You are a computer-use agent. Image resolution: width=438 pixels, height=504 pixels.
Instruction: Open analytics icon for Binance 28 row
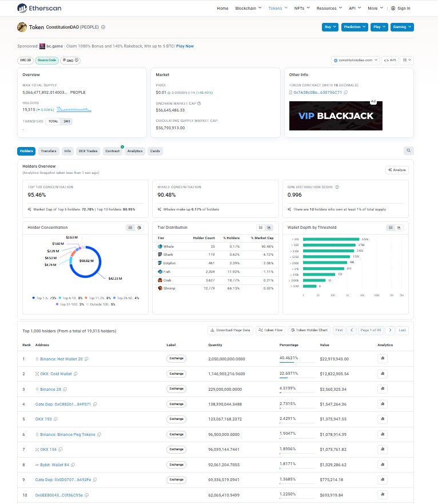point(383,388)
